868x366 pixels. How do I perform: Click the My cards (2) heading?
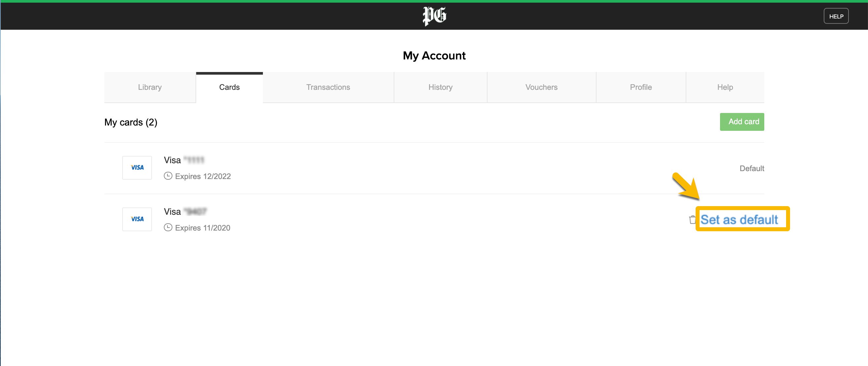pos(131,122)
